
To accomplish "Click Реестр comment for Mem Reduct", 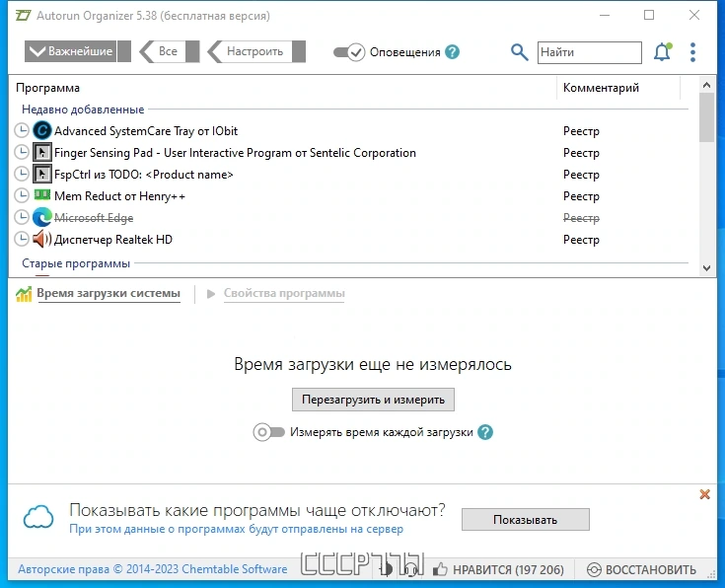I will point(581,196).
